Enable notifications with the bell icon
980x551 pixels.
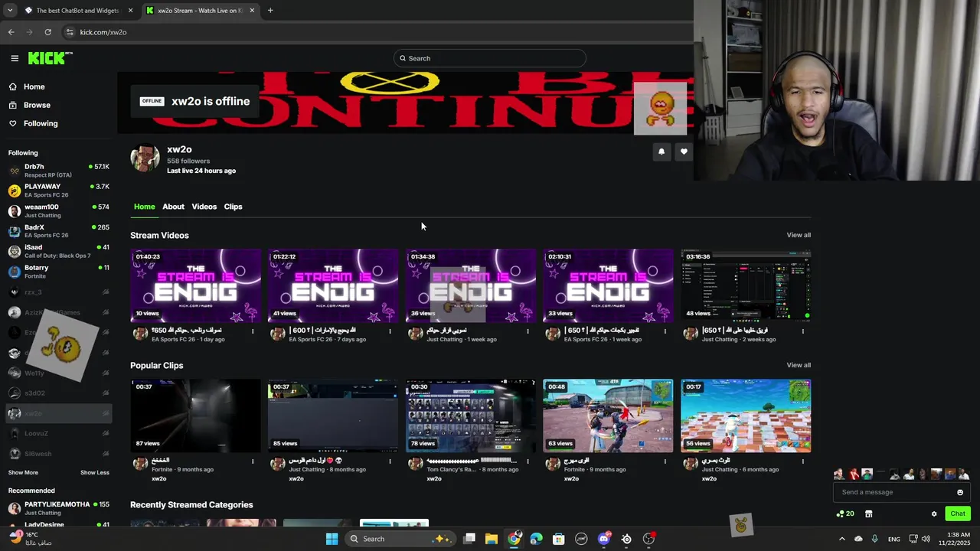(661, 152)
